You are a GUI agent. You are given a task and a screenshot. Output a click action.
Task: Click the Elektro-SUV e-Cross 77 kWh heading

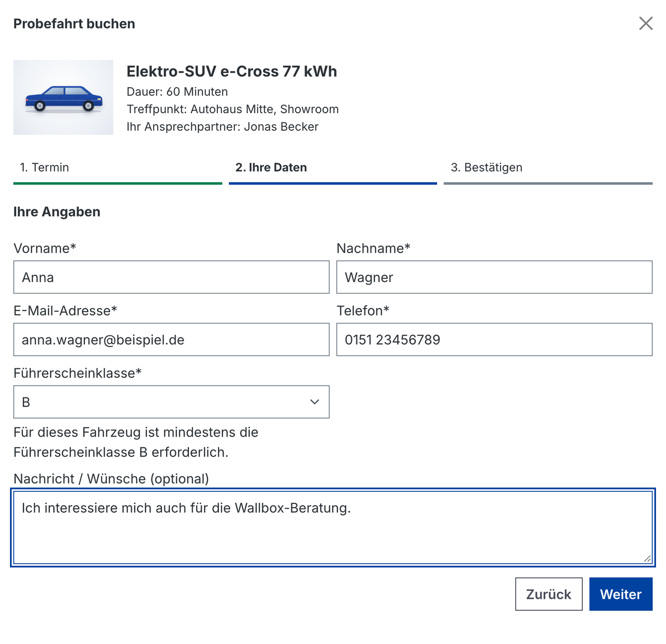coord(232,71)
